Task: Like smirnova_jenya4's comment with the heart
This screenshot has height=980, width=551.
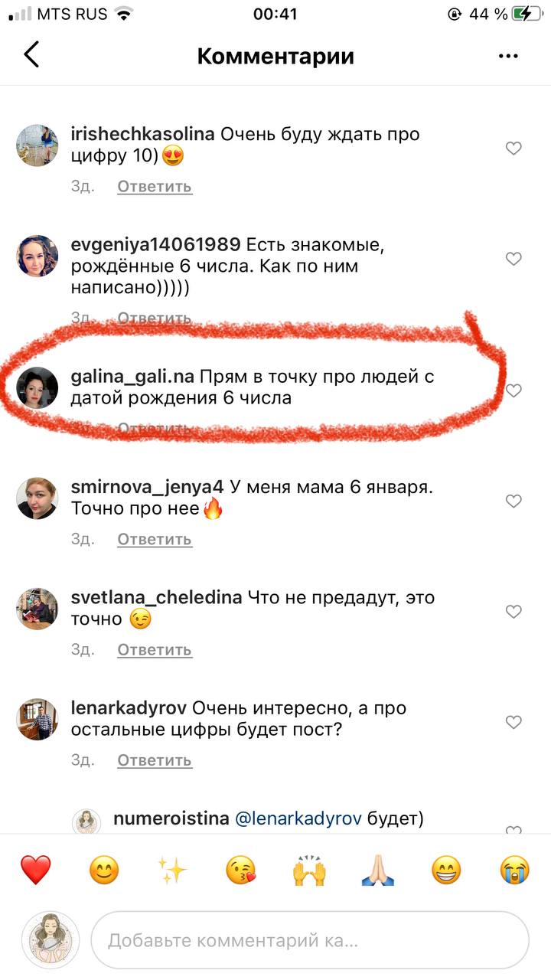Action: 514,501
